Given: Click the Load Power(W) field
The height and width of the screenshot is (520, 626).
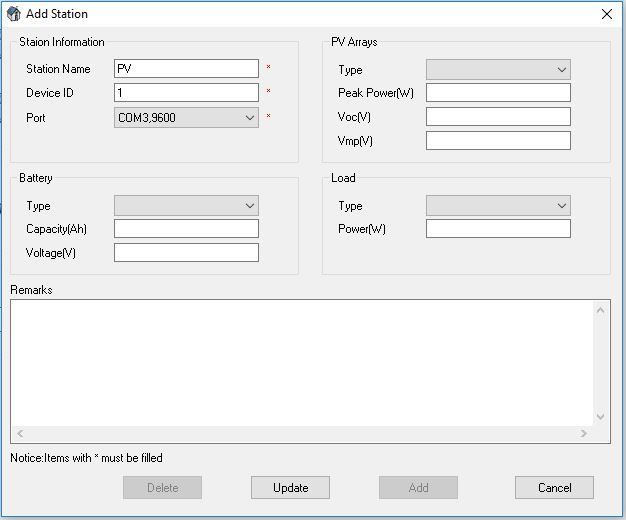Looking at the screenshot, I should pos(498,229).
